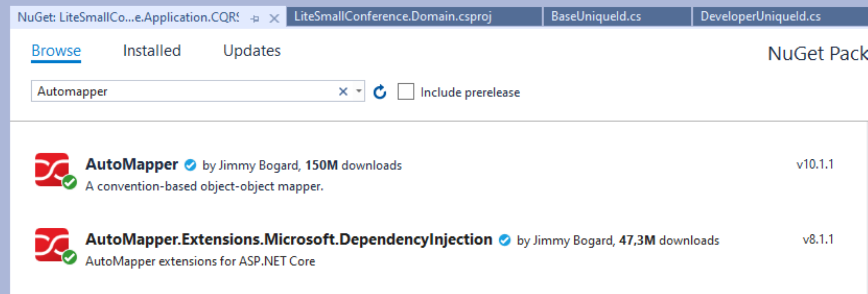
Task: Open the DeveloperUniqueId.cs tab
Action: click(x=780, y=16)
